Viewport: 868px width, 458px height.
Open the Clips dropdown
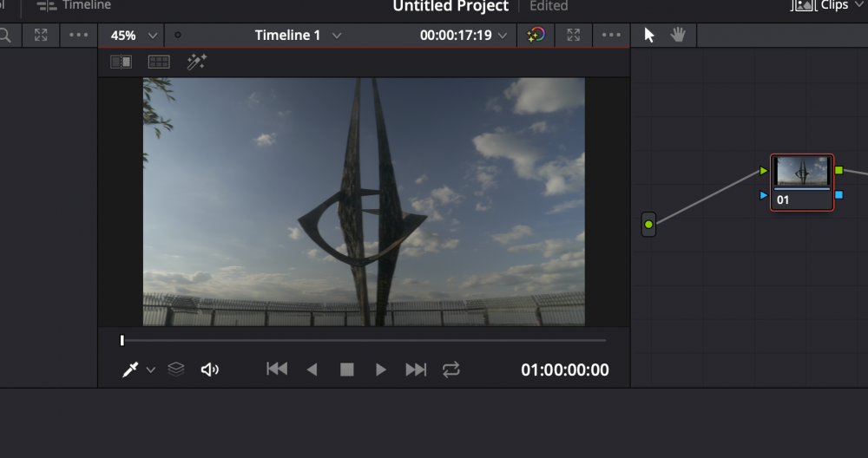(828, 5)
